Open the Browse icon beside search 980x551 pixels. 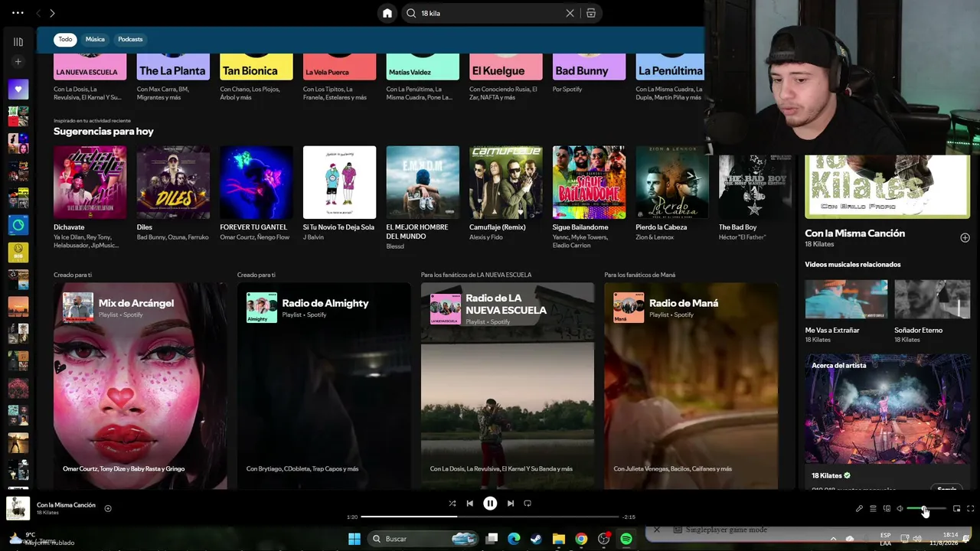point(591,13)
